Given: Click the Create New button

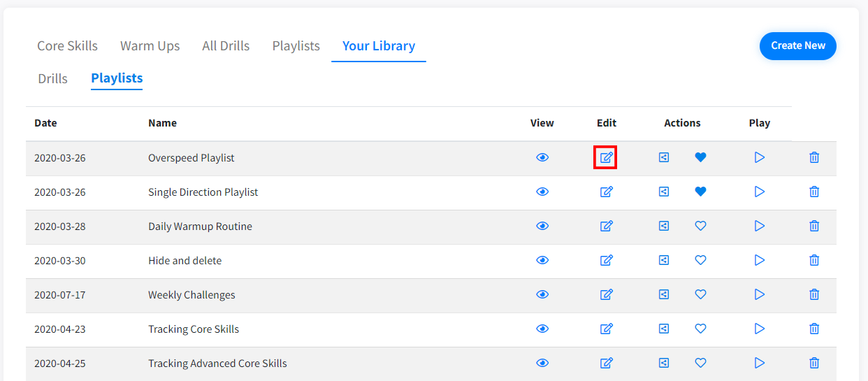Looking at the screenshot, I should tap(797, 45).
